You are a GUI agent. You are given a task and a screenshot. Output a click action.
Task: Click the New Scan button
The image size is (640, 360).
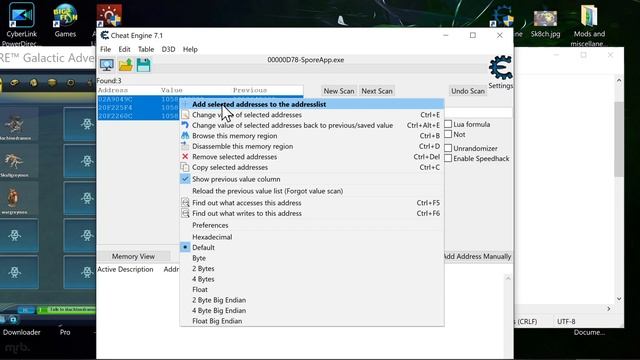339,91
